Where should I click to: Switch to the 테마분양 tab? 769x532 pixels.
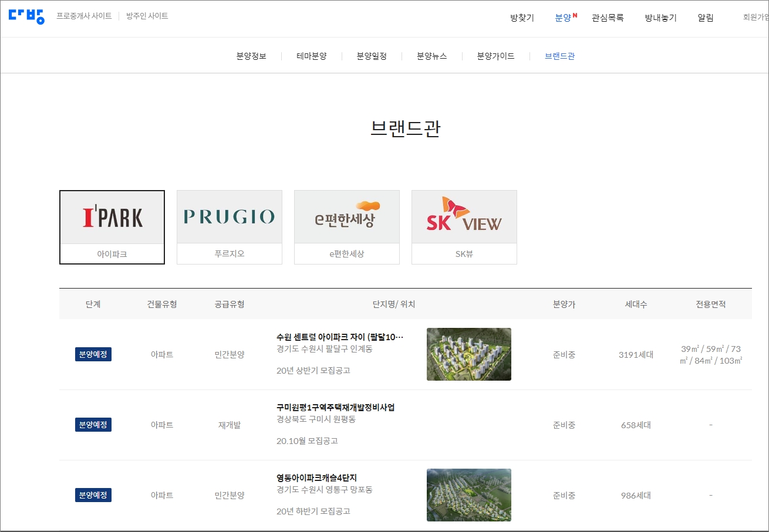(312, 56)
